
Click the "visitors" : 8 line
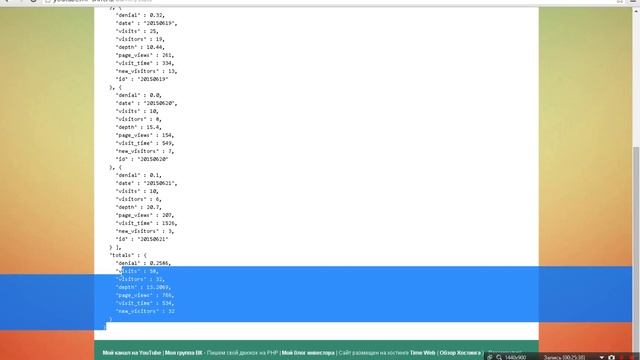[x=139, y=119]
